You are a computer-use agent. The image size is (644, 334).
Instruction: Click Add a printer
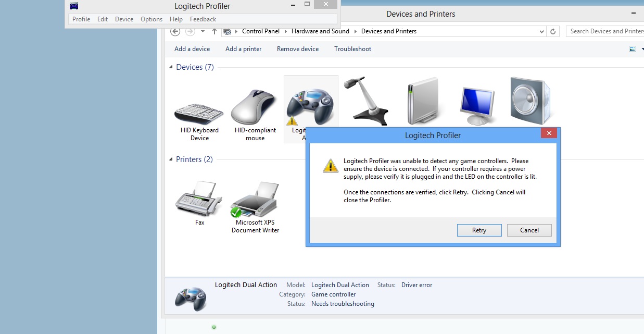click(x=243, y=49)
